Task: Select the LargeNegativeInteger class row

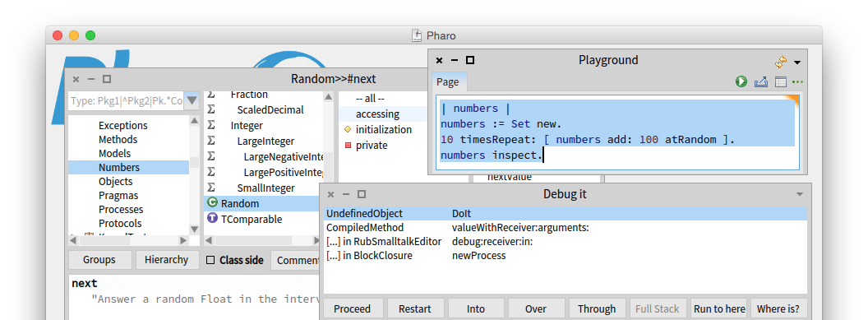Action: (264, 156)
